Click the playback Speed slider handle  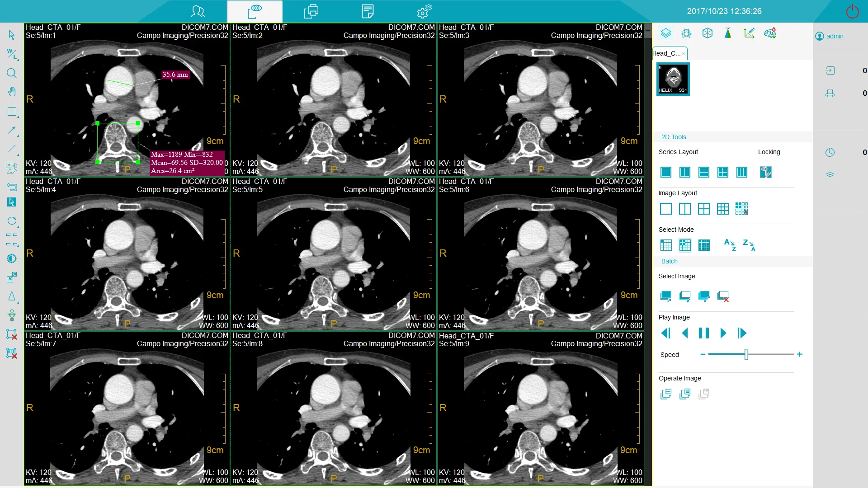click(746, 355)
